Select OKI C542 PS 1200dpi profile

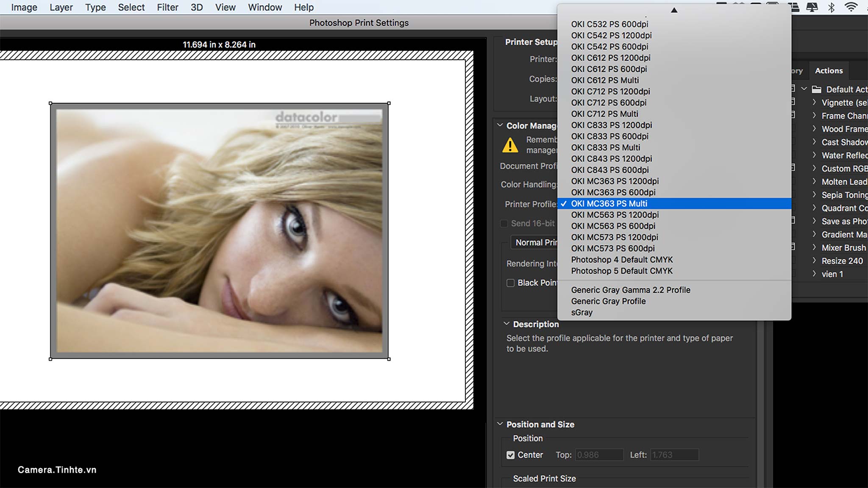coord(674,36)
